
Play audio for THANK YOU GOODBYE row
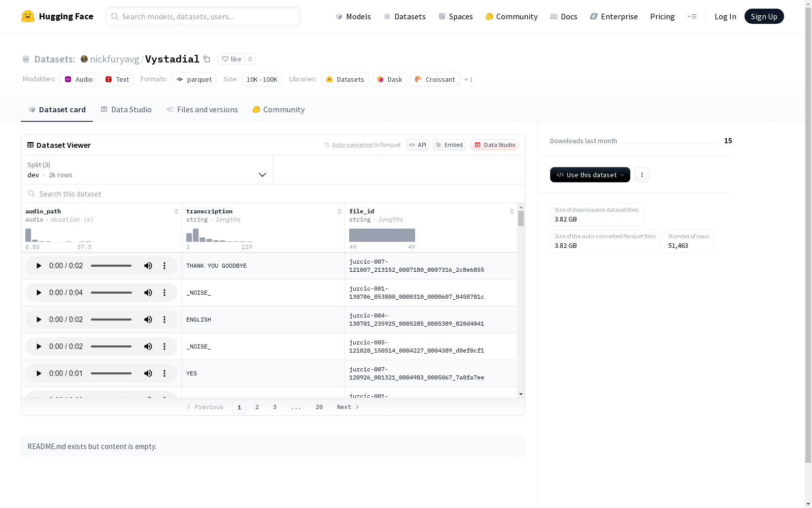tap(39, 266)
